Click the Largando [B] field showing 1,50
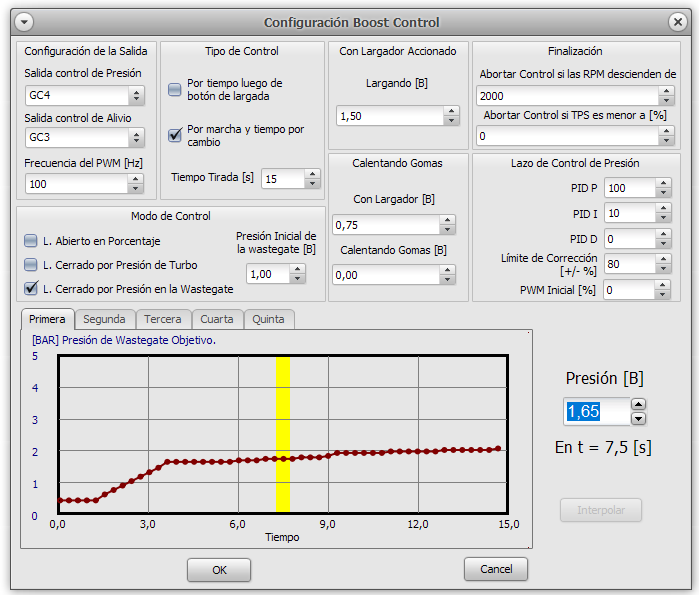The image size is (699, 595). (390, 116)
